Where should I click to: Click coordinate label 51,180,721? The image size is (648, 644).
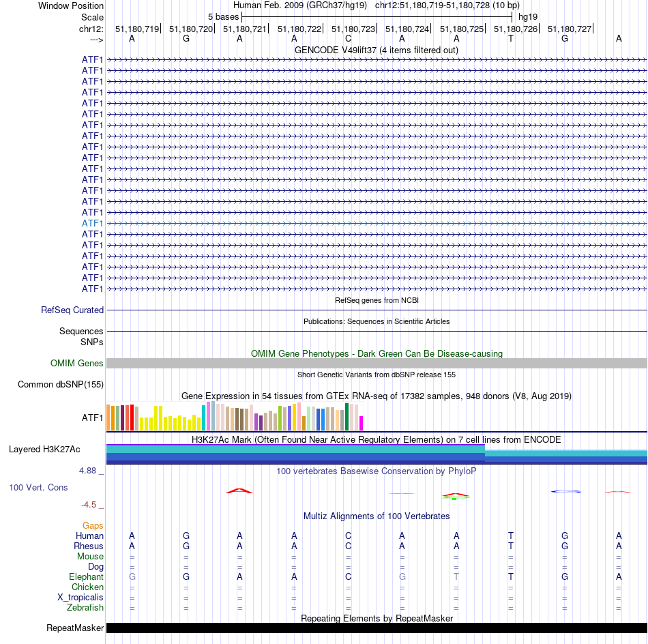(245, 29)
